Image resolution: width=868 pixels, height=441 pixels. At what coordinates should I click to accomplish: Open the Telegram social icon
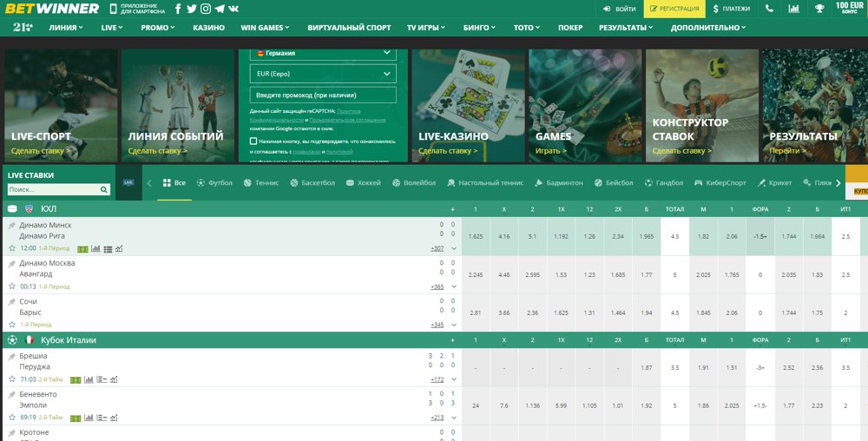tap(220, 9)
